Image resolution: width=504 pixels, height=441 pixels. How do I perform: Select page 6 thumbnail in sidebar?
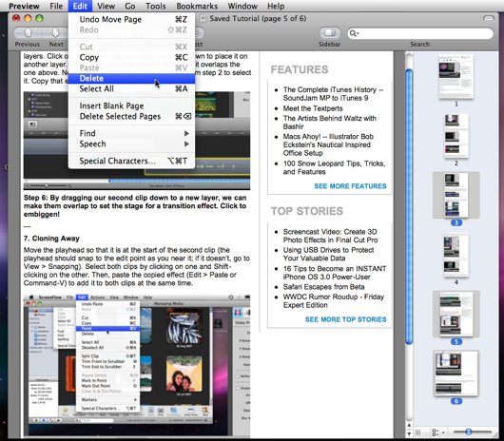(x=456, y=374)
